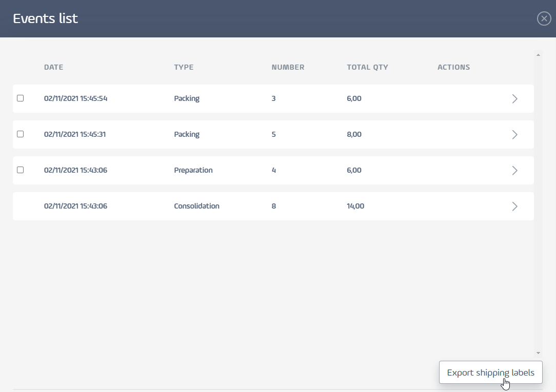Close the Events list dialog
The width and height of the screenshot is (556, 392).
(544, 18)
